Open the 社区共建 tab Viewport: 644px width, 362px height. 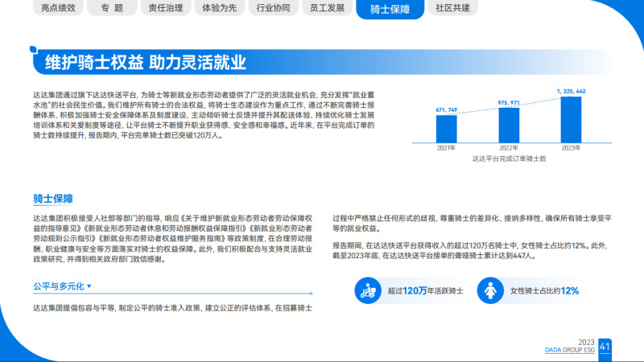(x=452, y=8)
